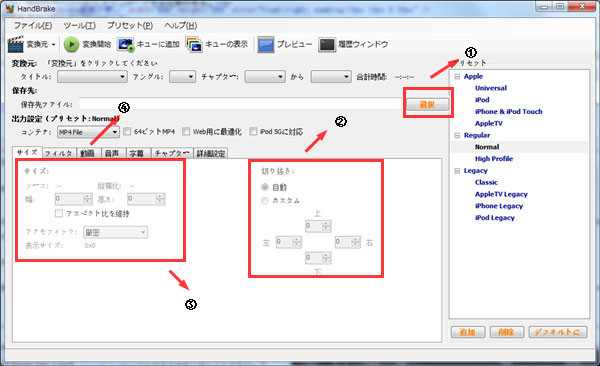Open the コンテナ MP4 File dropdown
The height and width of the screenshot is (366, 600).
coord(88,132)
